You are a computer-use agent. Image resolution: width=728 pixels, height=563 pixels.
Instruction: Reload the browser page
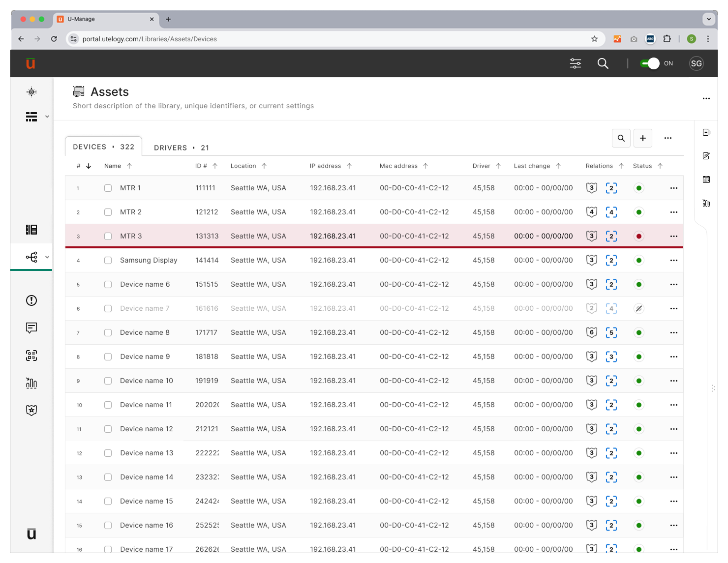(54, 39)
